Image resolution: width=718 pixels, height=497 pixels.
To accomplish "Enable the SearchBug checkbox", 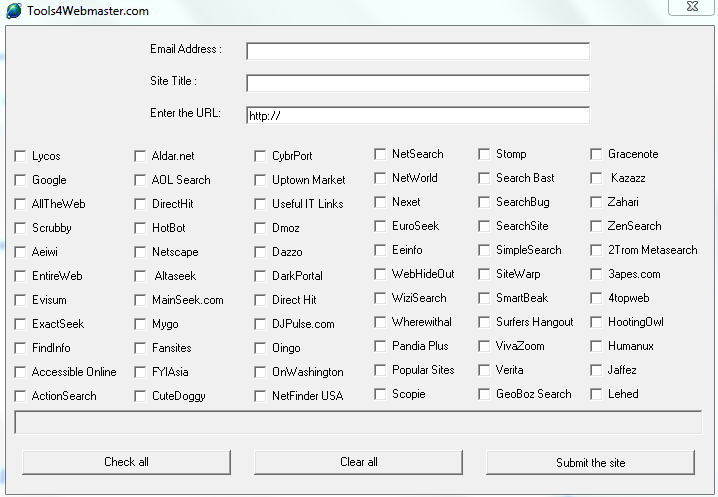I will click(484, 202).
